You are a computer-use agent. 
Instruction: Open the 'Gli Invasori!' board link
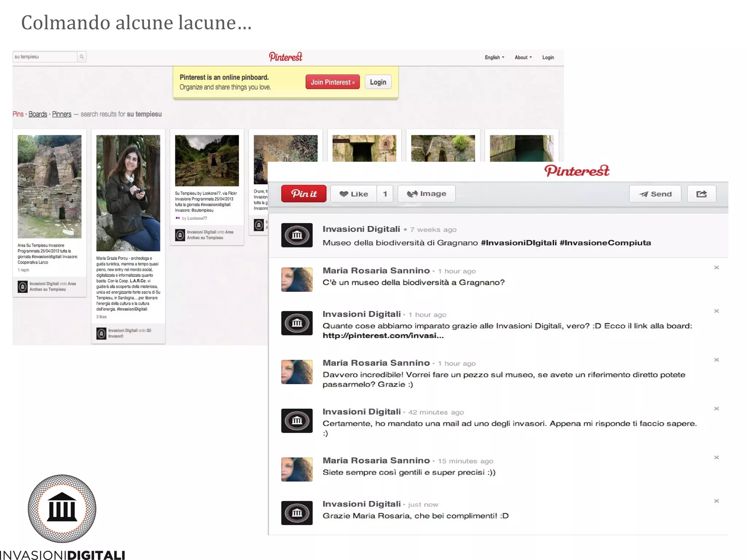tap(129, 333)
